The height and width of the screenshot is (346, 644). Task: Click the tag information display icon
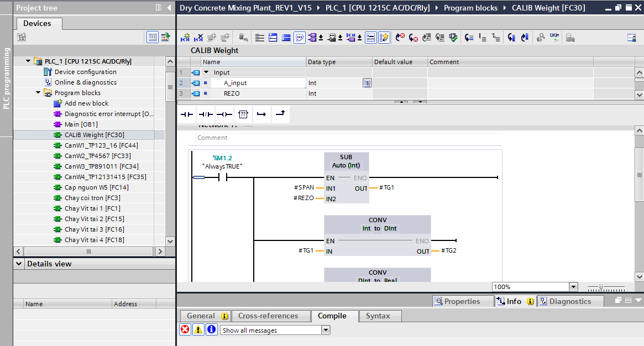click(x=351, y=38)
